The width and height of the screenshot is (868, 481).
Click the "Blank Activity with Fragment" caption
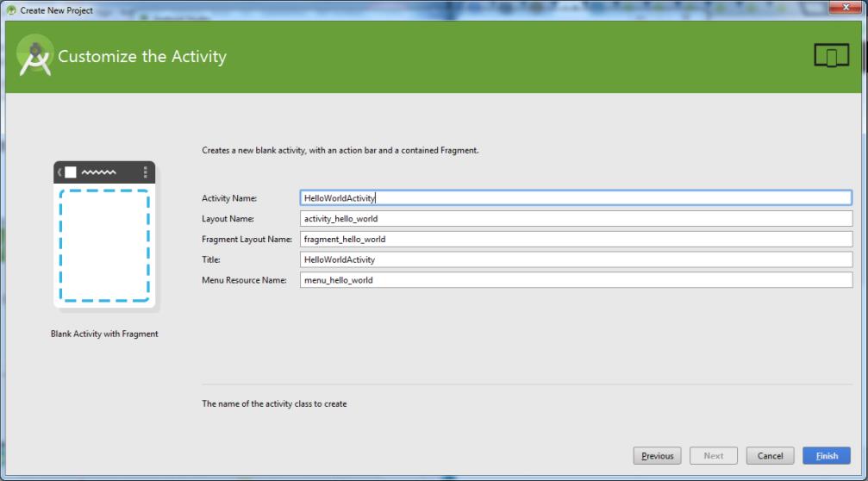pos(104,334)
